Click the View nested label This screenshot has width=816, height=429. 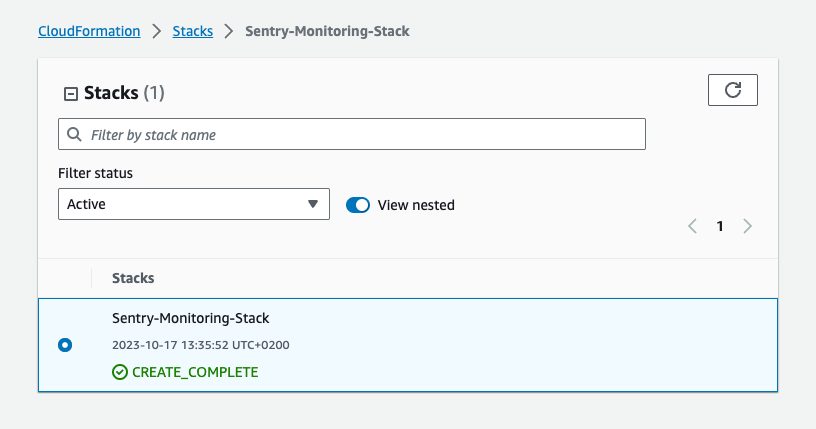[x=416, y=205]
